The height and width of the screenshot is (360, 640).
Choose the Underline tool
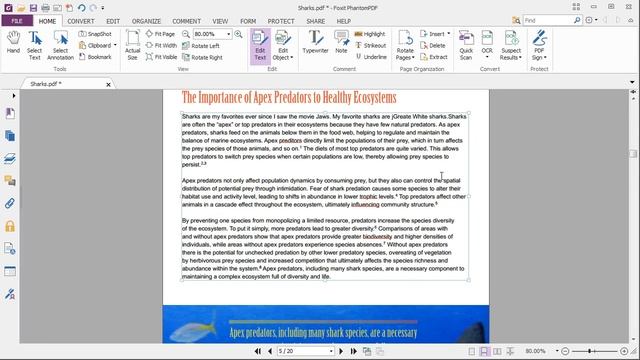[371, 57]
